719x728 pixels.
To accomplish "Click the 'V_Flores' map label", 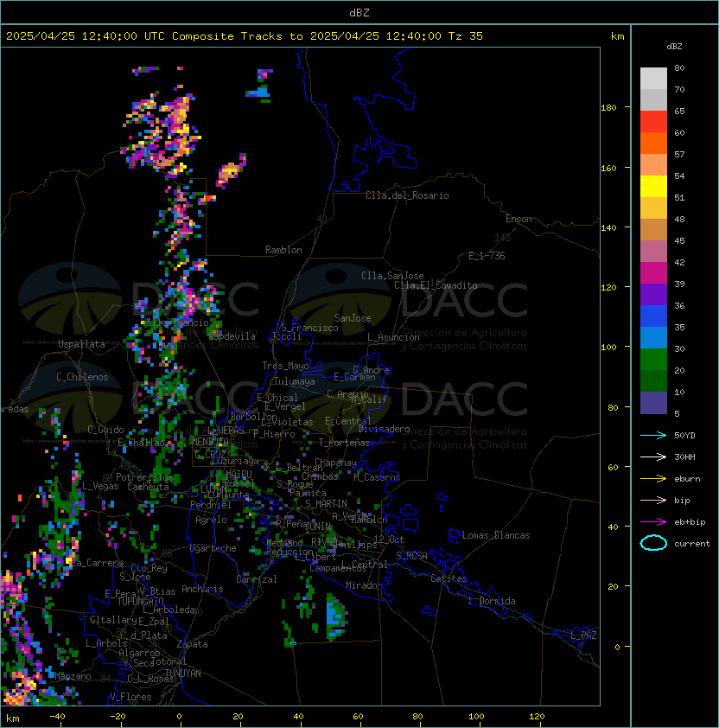I will (x=130, y=697).
